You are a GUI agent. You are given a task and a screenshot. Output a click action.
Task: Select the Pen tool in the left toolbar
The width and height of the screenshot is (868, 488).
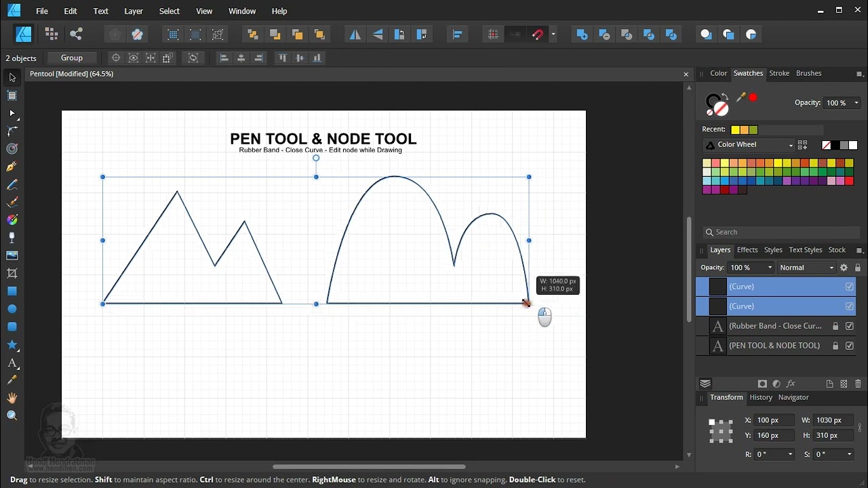tap(12, 167)
